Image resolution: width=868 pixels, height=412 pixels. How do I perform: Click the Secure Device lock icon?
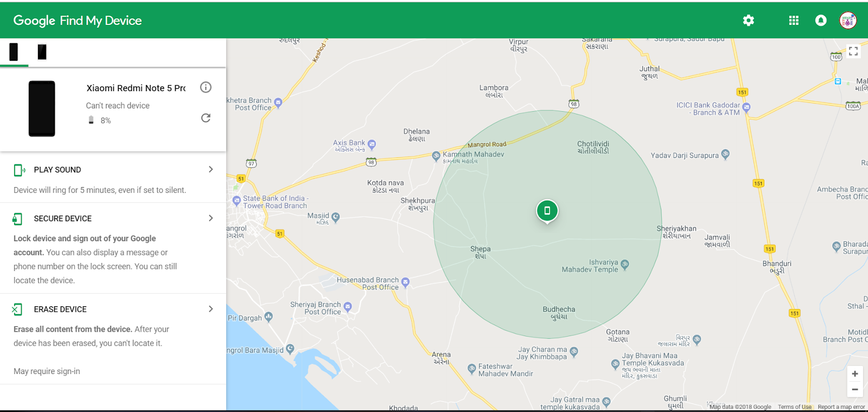point(17,218)
